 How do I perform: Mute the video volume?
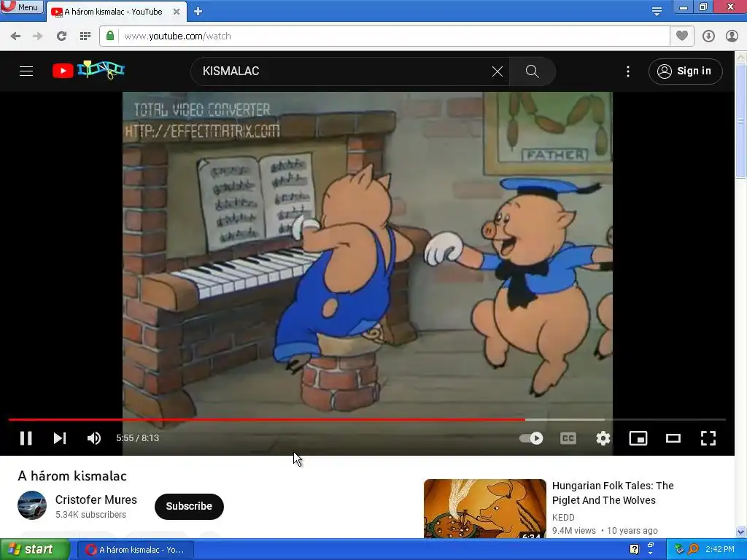point(94,438)
